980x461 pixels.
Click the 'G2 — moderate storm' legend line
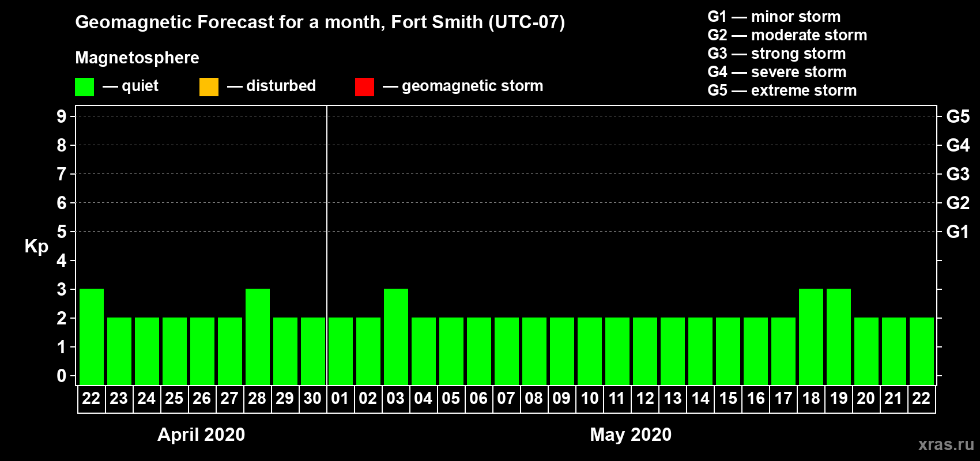(x=787, y=35)
